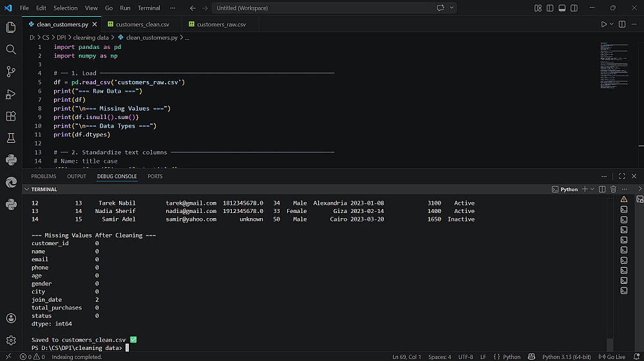The width and height of the screenshot is (644, 361).
Task: Open the Extensions view
Action: (11, 116)
